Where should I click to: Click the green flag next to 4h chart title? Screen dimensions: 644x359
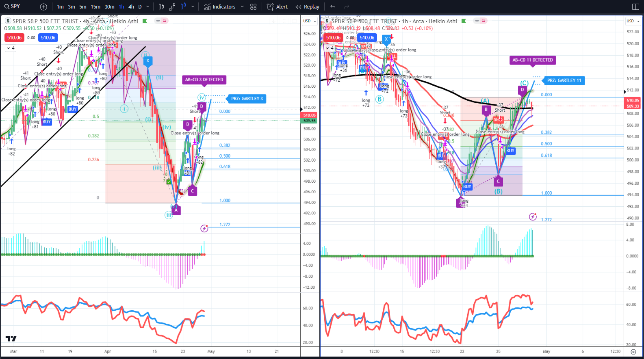pyautogui.click(x=145, y=21)
